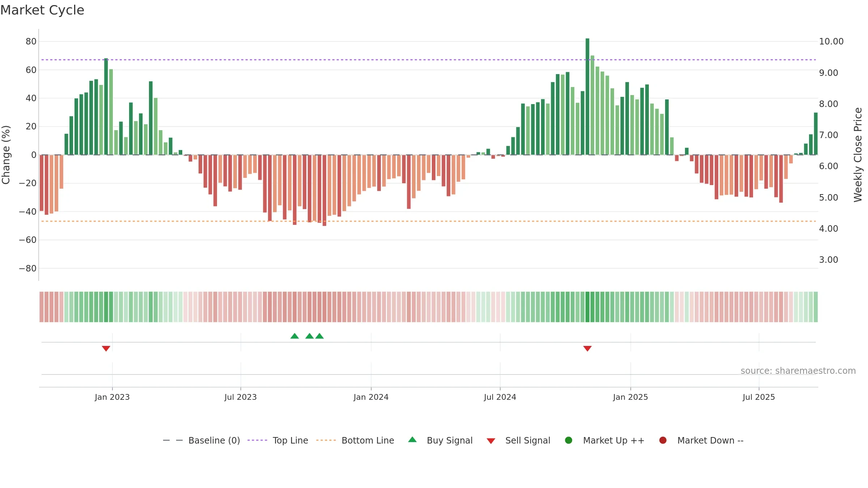Image resolution: width=868 pixels, height=488 pixels.
Task: Click the Jan 2024 axis label
Action: (371, 397)
